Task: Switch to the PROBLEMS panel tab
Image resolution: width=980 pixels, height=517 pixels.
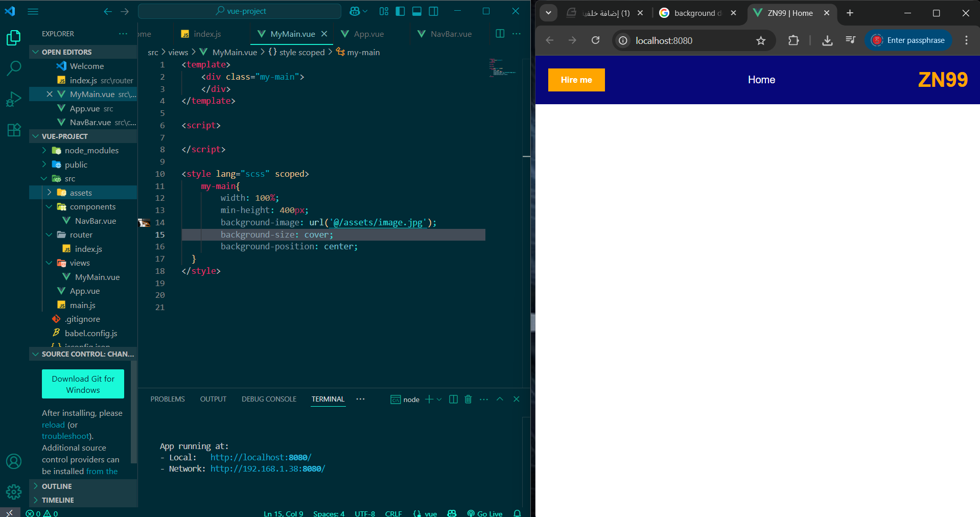Action: pos(168,399)
